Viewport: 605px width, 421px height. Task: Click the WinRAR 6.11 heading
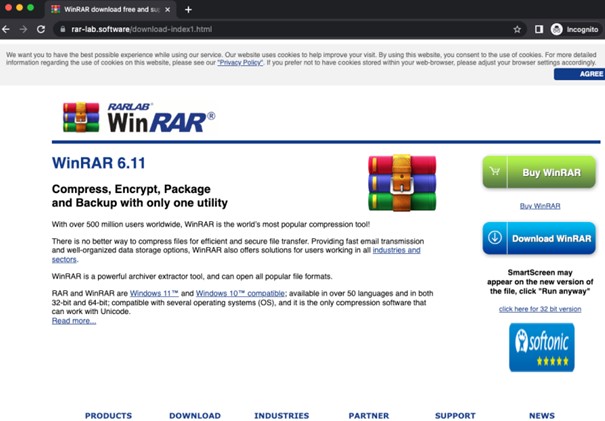point(98,163)
